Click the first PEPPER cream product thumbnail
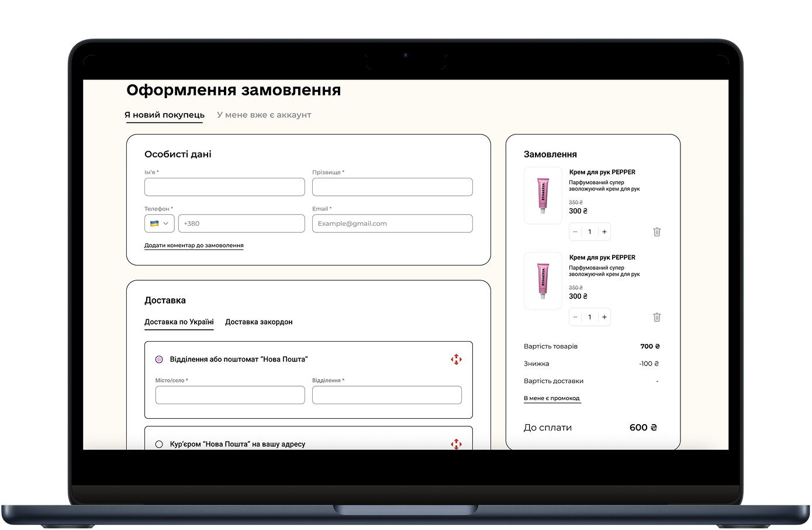The image size is (812, 530). tap(543, 195)
